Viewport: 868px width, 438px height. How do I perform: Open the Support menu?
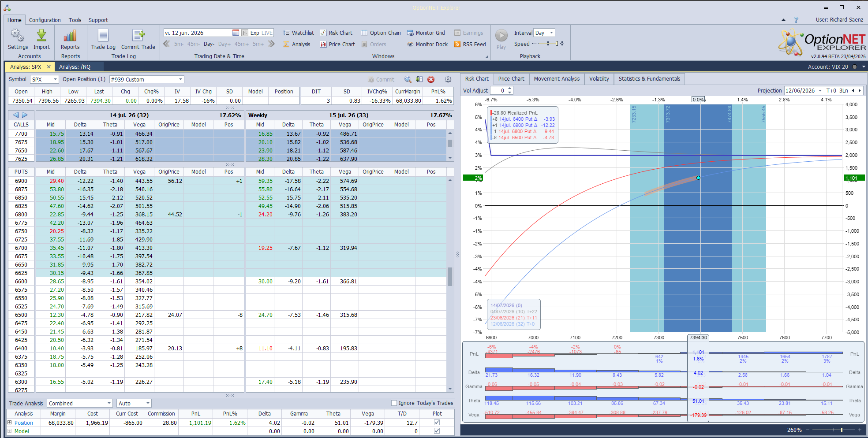(98, 20)
